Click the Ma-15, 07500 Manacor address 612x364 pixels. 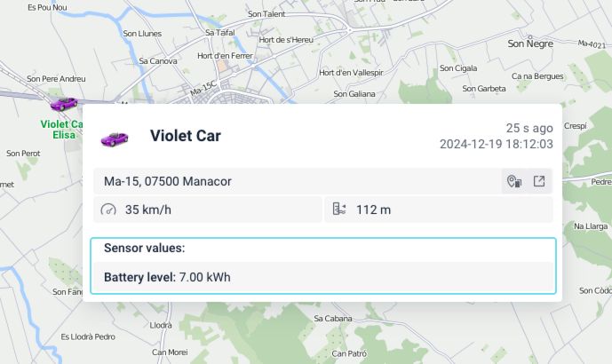point(168,182)
